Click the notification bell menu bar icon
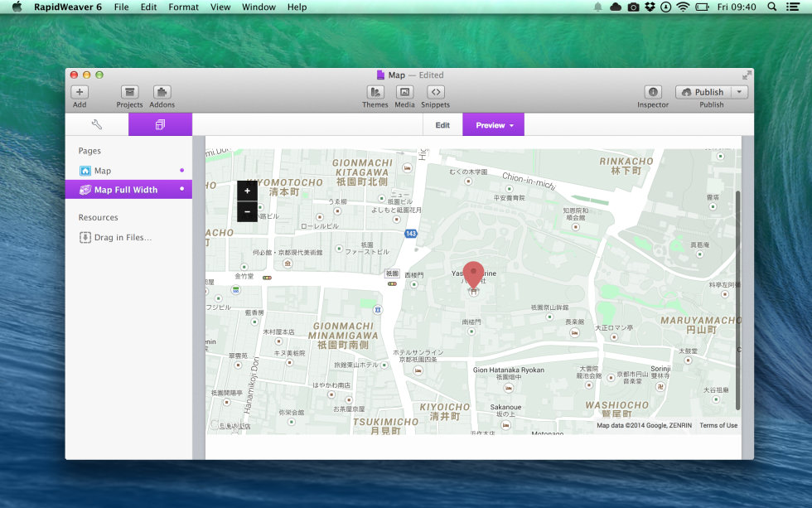Image resolution: width=812 pixels, height=508 pixels. [597, 7]
